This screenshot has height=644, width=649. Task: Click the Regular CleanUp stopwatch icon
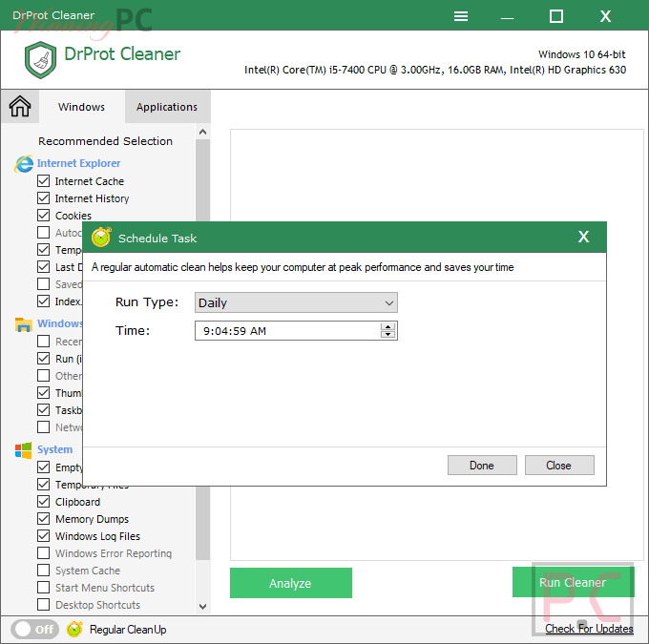pos(74,629)
